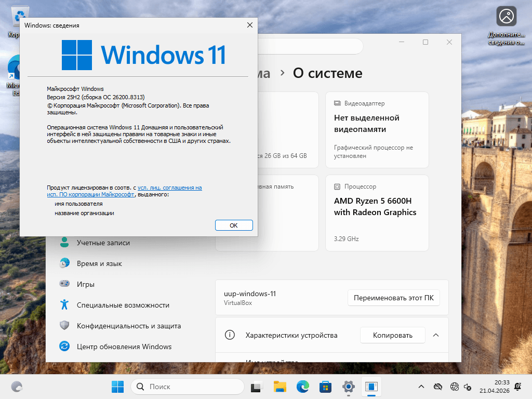
Task: Open Microsoft Store from the taskbar
Action: [325, 387]
